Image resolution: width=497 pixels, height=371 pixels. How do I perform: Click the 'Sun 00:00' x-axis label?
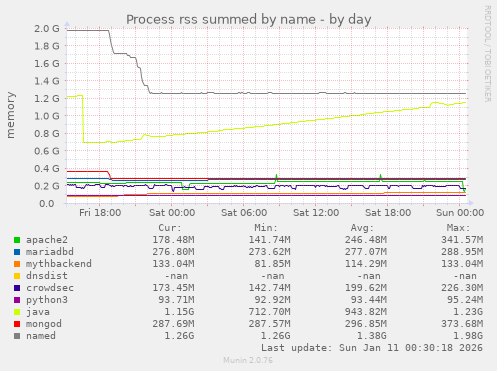tap(460, 213)
